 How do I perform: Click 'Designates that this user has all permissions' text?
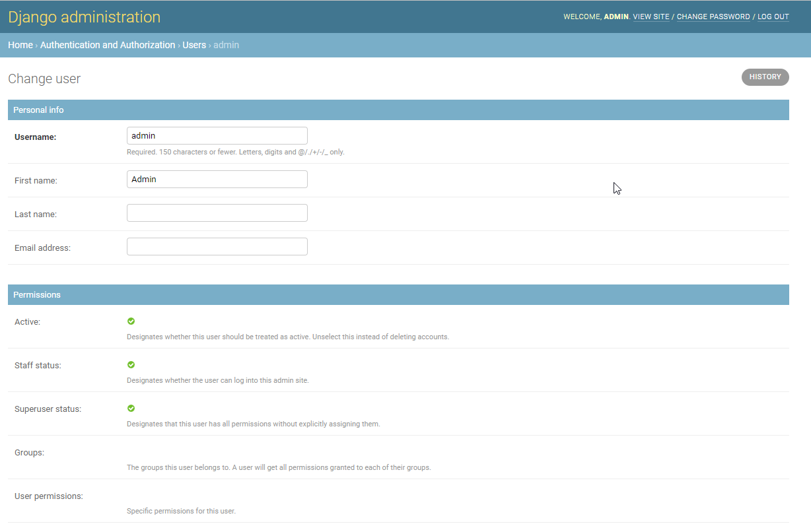(253, 424)
